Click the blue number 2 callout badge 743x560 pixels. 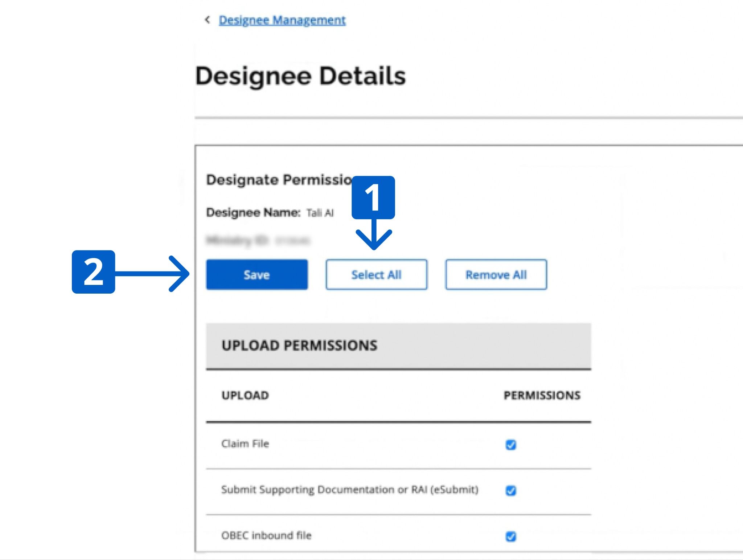(94, 272)
